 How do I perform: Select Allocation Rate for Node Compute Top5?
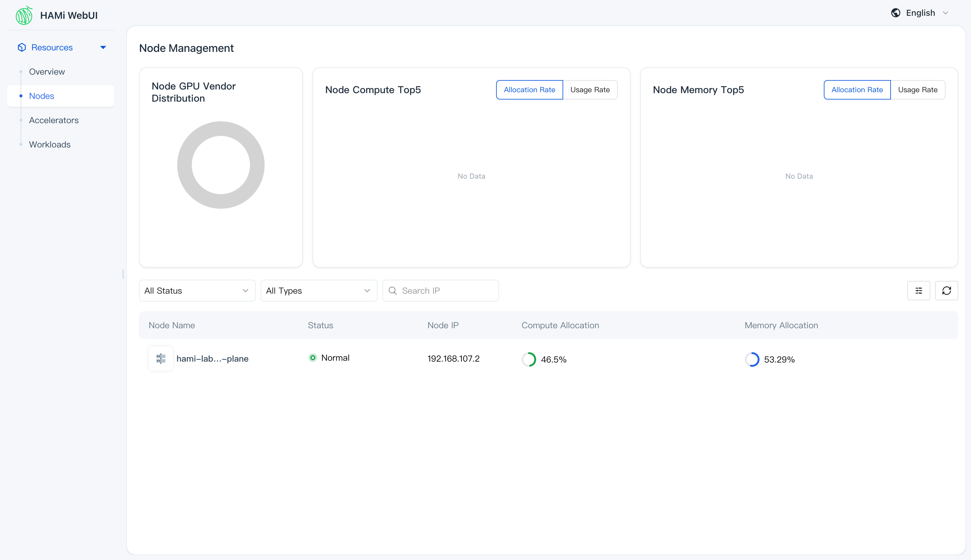[x=529, y=89]
